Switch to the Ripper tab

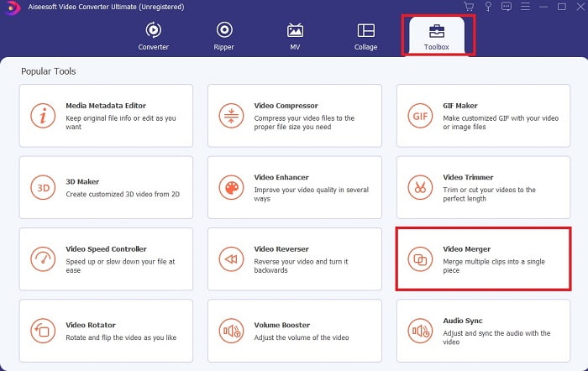224,36
